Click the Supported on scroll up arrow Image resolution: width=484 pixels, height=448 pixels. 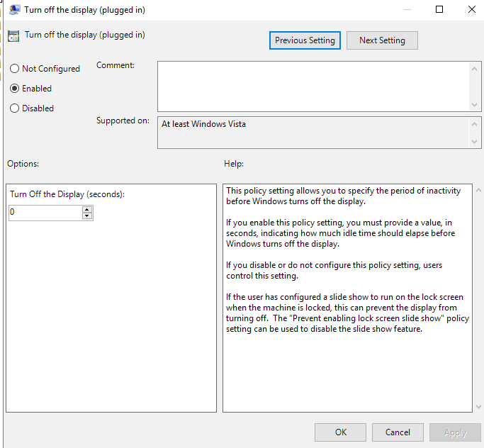pos(474,124)
